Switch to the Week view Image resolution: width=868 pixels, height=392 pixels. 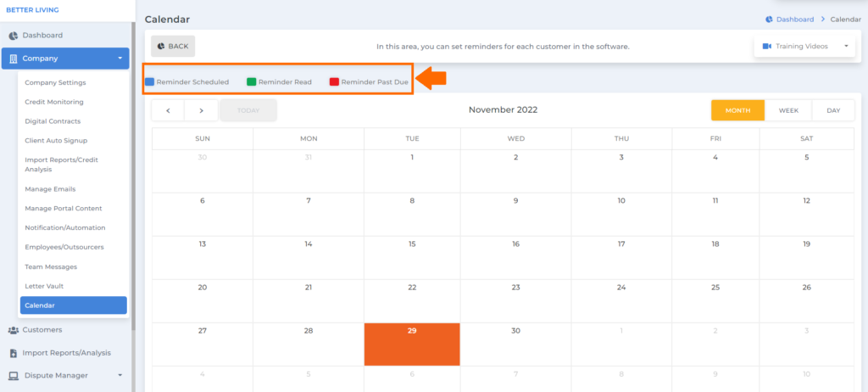tap(788, 110)
